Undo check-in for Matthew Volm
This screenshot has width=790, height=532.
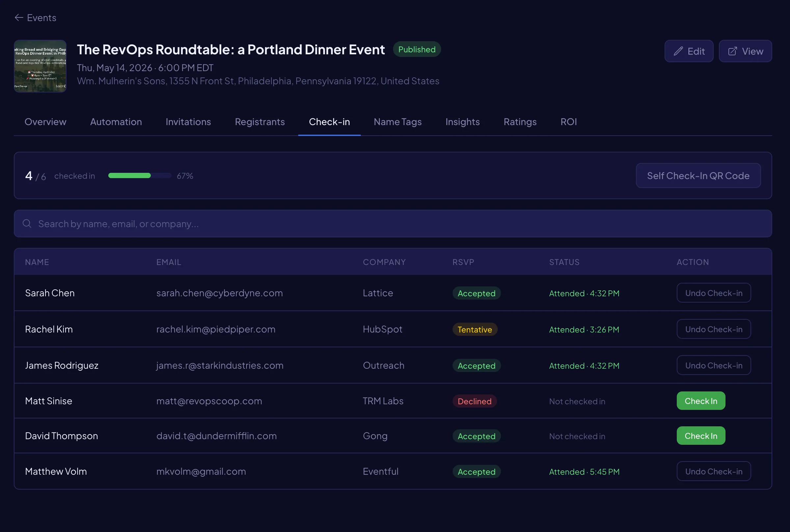713,472
